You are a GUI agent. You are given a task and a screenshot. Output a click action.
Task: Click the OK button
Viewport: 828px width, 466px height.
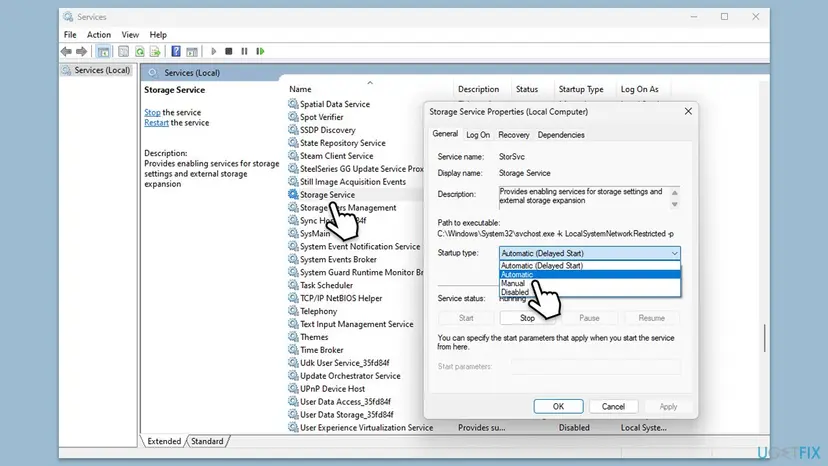click(x=558, y=406)
